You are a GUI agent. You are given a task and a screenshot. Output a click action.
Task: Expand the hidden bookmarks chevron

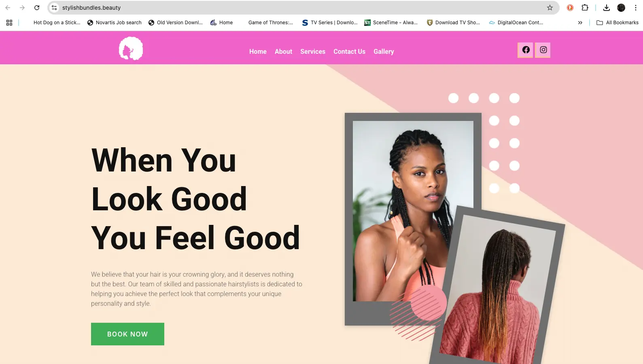pos(580,23)
